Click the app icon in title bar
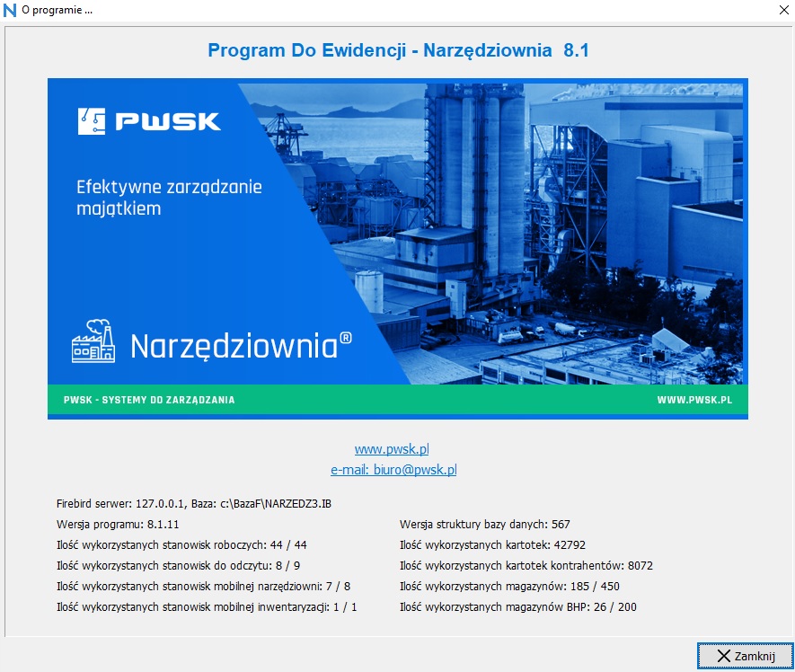795x672 pixels. tap(10, 10)
